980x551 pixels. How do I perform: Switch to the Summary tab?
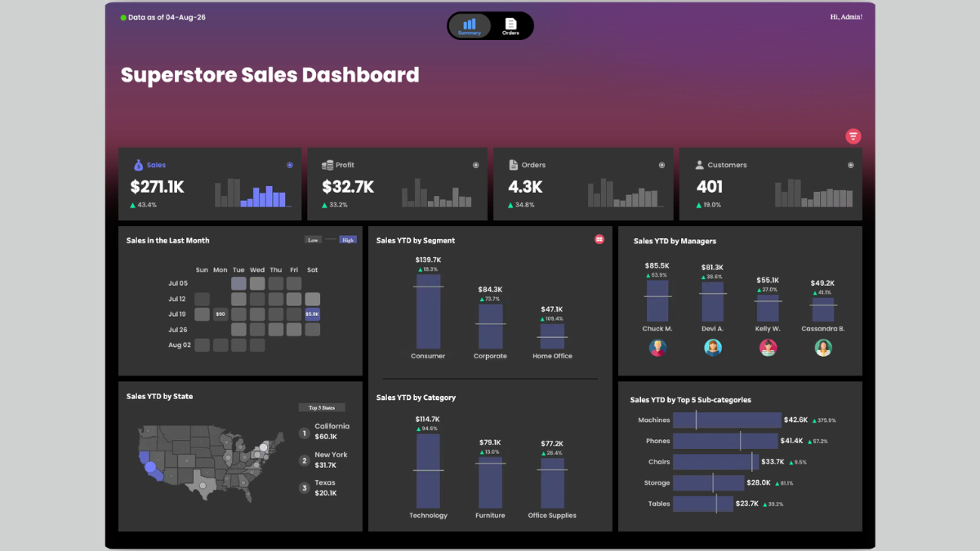[470, 26]
